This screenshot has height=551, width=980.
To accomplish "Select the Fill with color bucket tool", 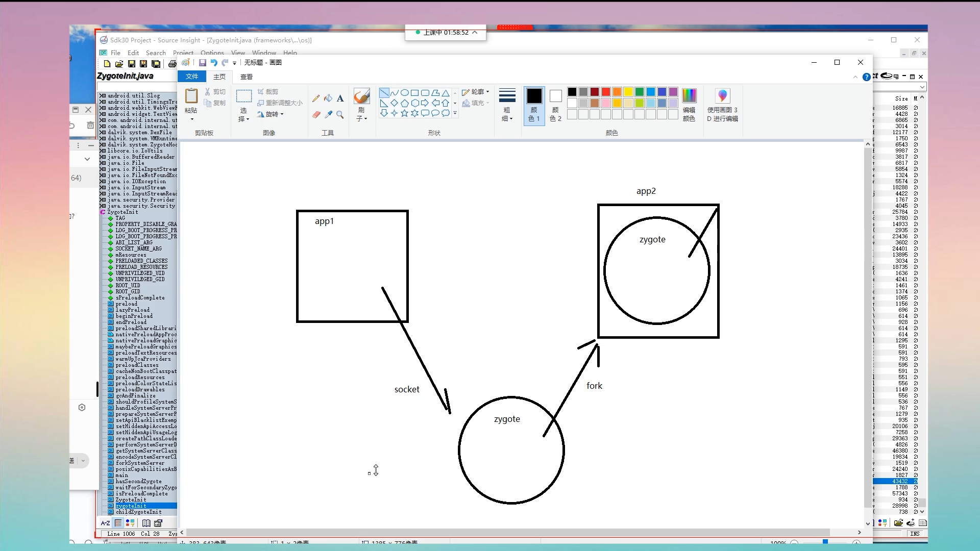I will (x=328, y=98).
